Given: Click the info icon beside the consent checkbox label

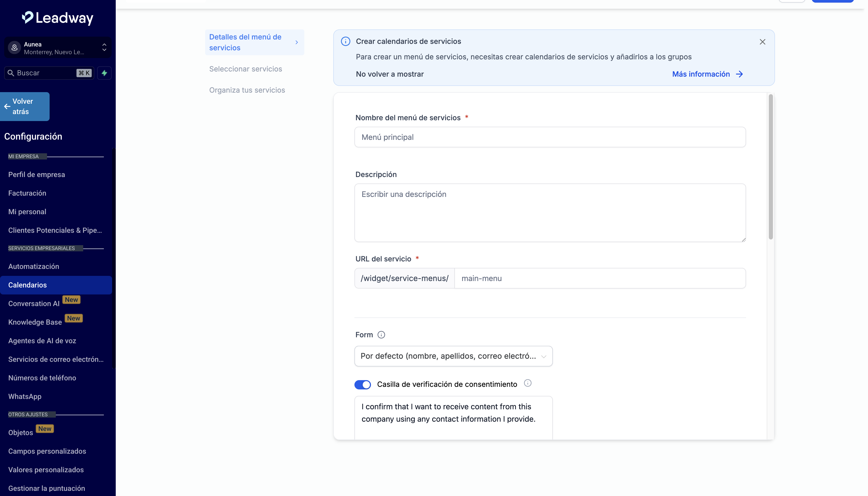Looking at the screenshot, I should (528, 383).
